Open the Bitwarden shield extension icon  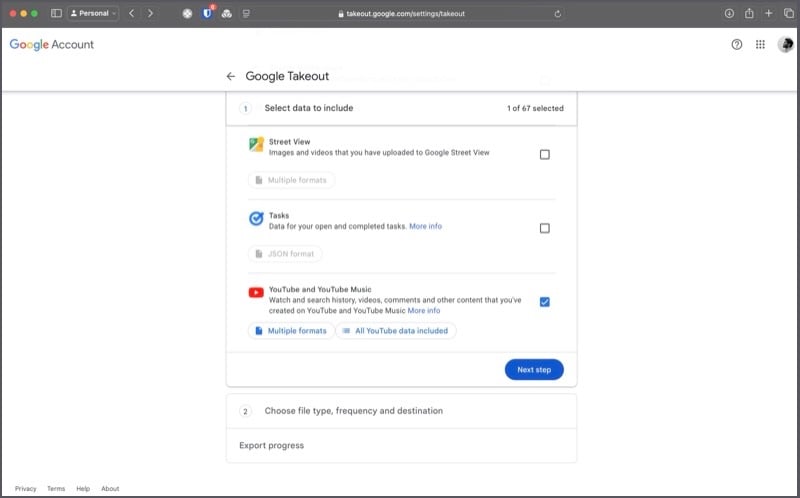207,13
